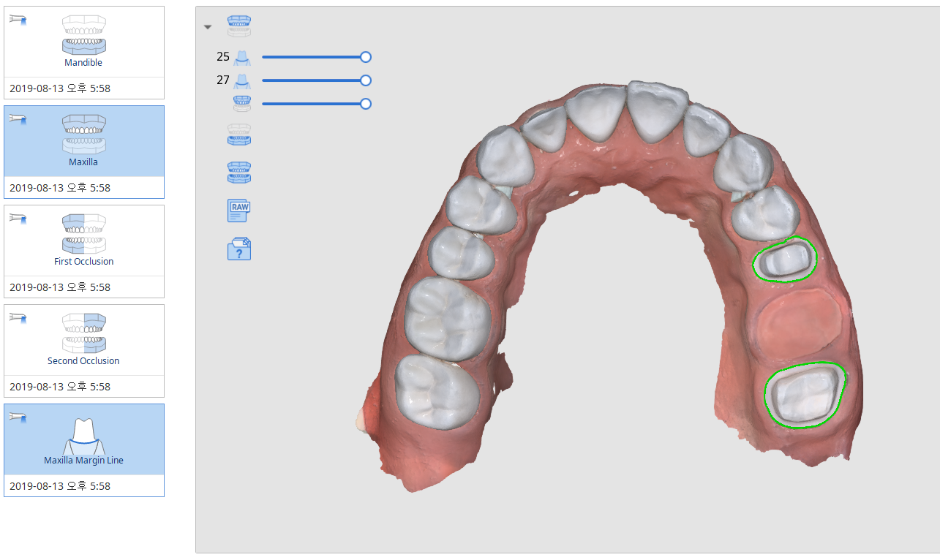Select the Mandible scan card
This screenshot has width=940, height=560.
tap(84, 53)
